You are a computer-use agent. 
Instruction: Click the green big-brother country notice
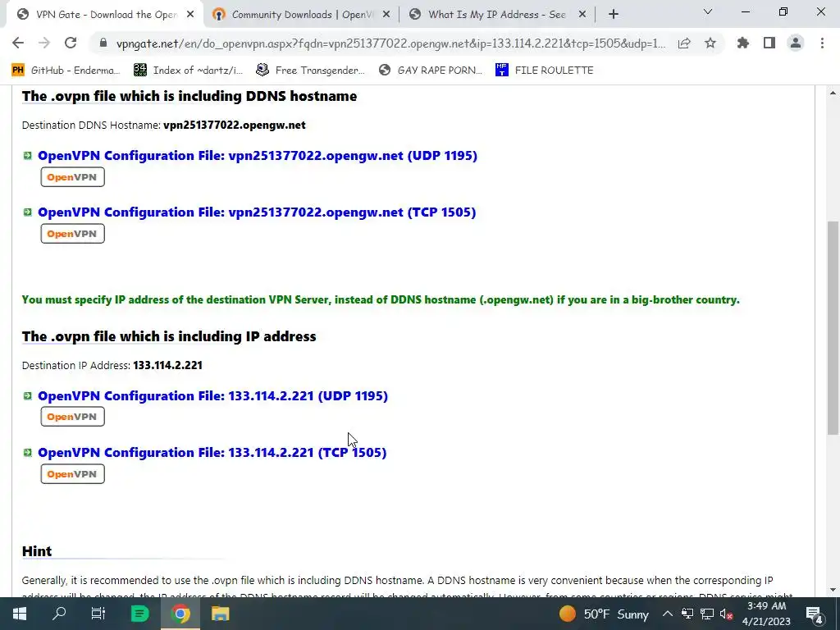(381, 300)
